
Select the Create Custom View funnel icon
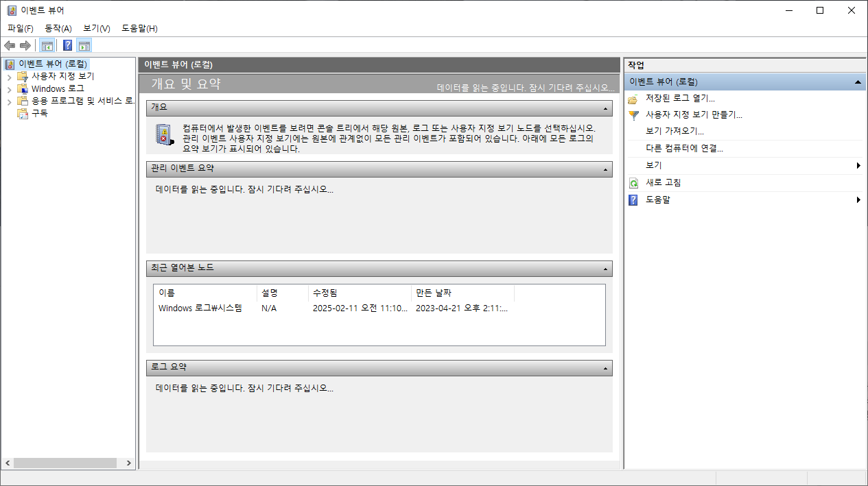click(x=632, y=114)
